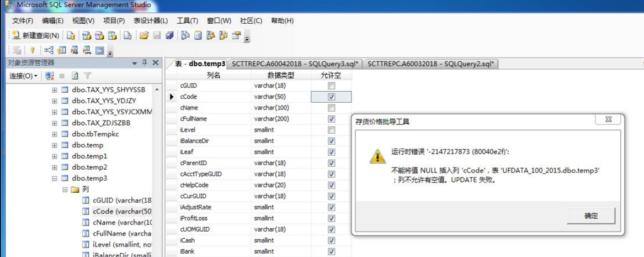
Task: Toggle allow nulls for cName
Action: click(332, 108)
